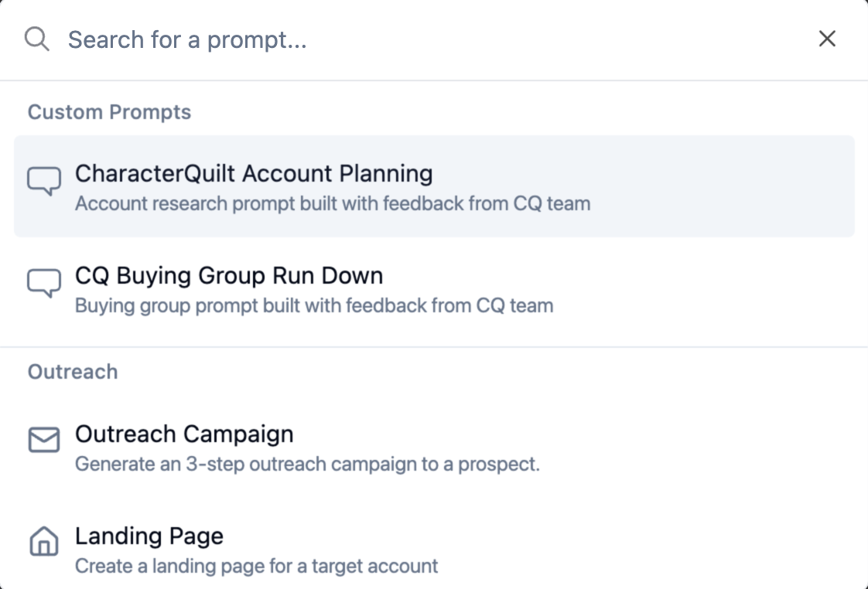Close the prompt search dialog with X
The image size is (868, 589).
click(x=827, y=39)
